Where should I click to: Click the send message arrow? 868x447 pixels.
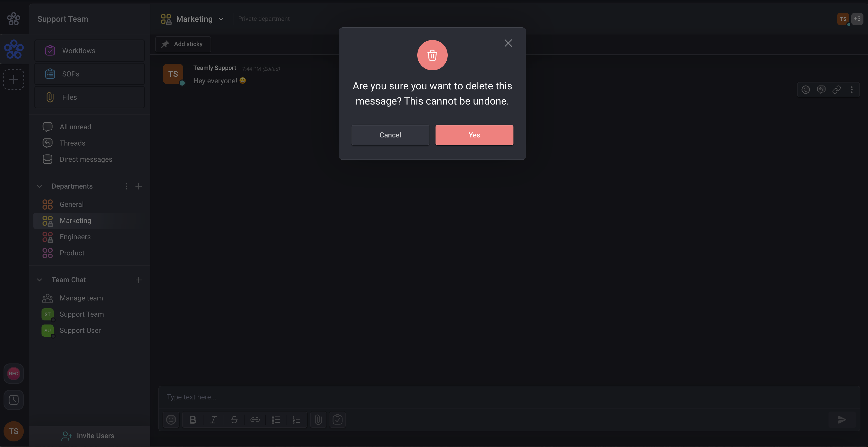pyautogui.click(x=842, y=420)
